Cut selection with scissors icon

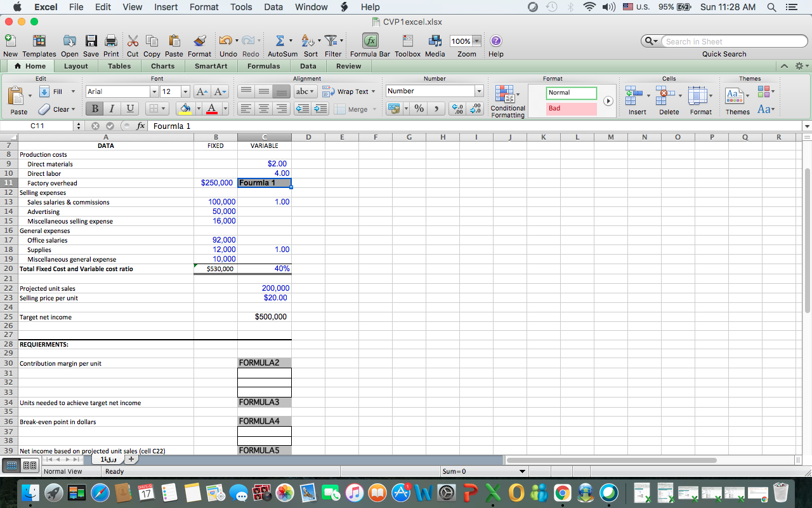point(133,41)
